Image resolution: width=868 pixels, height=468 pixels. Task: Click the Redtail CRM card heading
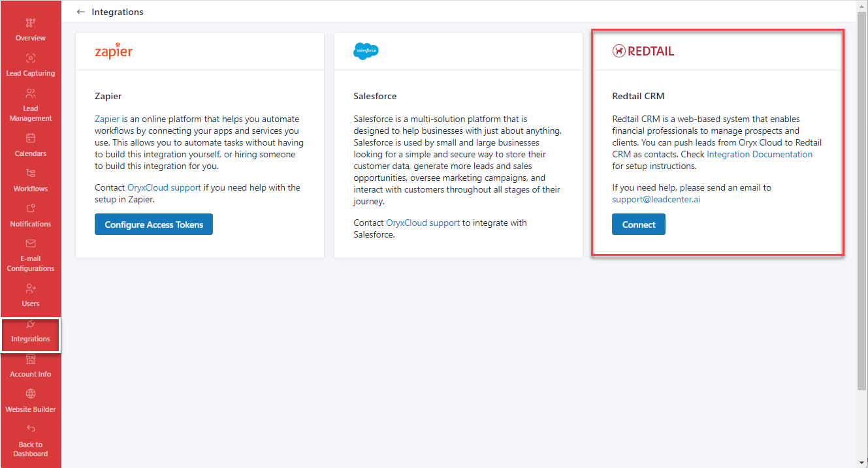(x=638, y=96)
